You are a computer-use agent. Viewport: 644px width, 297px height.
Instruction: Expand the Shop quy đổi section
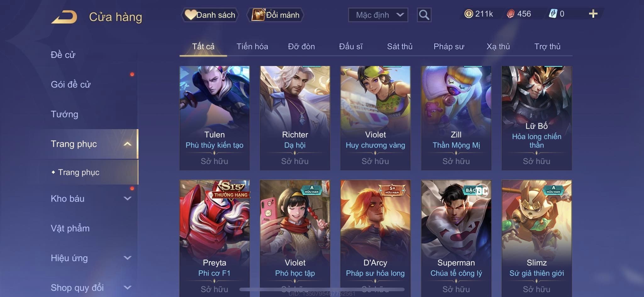[x=127, y=288]
